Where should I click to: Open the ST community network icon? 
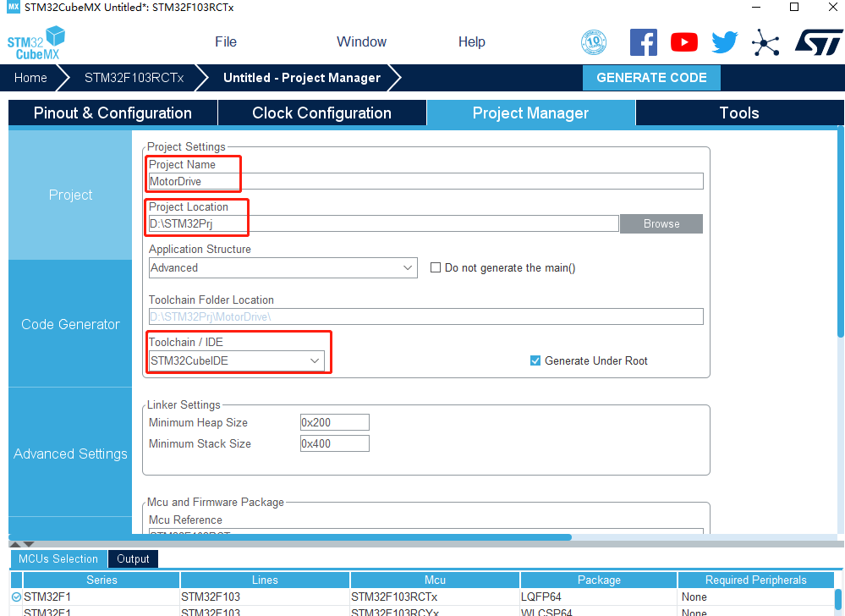765,42
